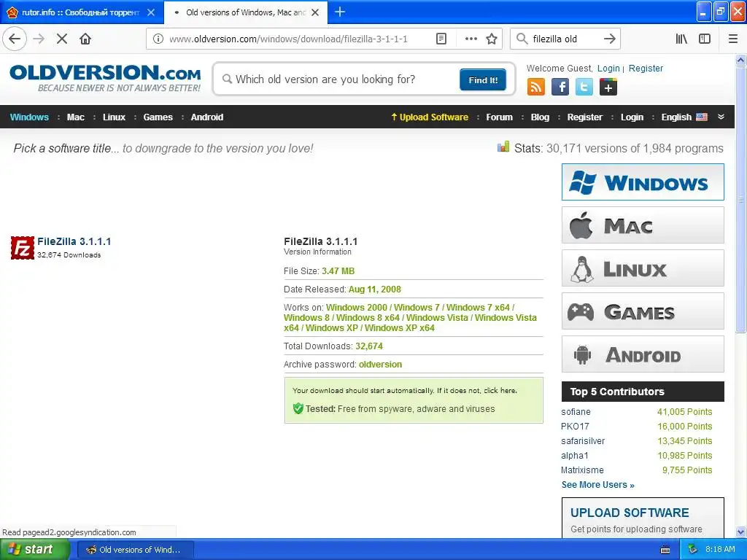Viewport: 747px width, 560px height.
Task: Select the Firefox taskbar window button
Action: pyautogui.click(x=135, y=550)
